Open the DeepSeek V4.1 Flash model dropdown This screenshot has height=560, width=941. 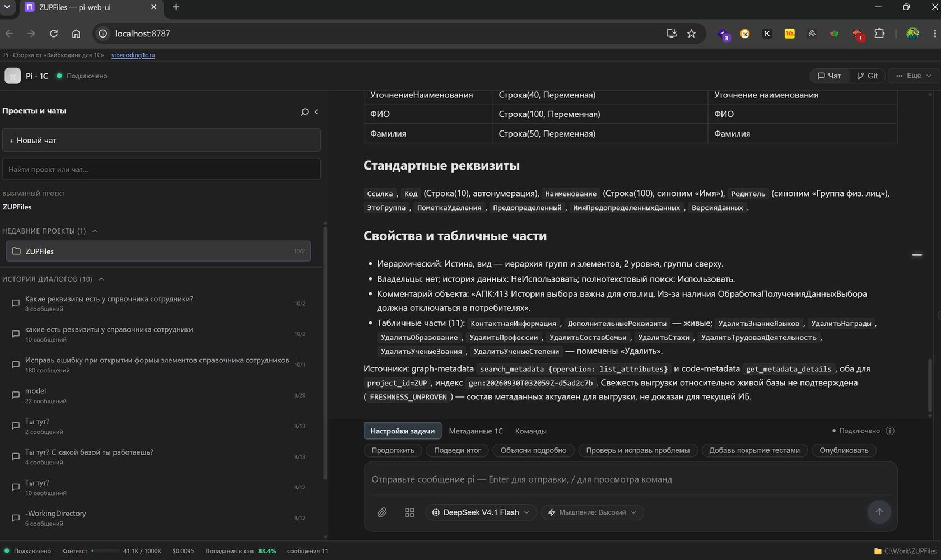(x=481, y=512)
